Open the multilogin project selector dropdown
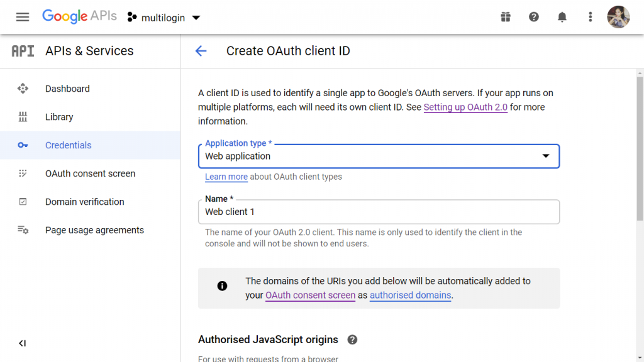 tap(164, 18)
